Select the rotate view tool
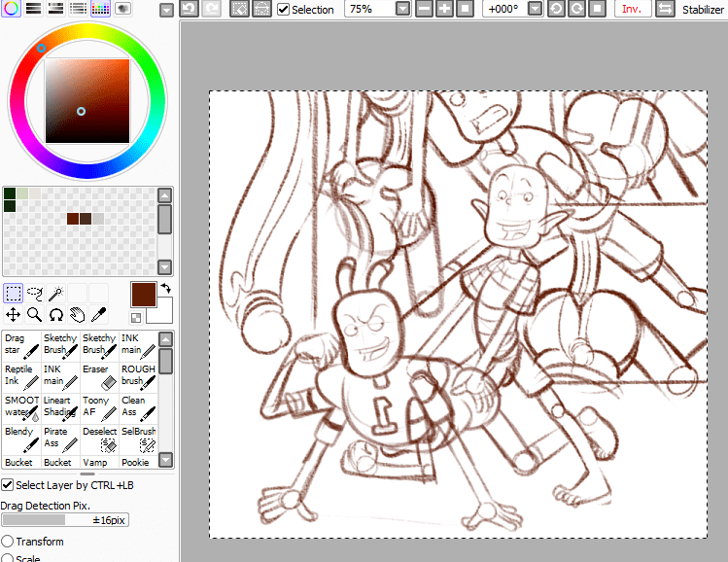 56,315
